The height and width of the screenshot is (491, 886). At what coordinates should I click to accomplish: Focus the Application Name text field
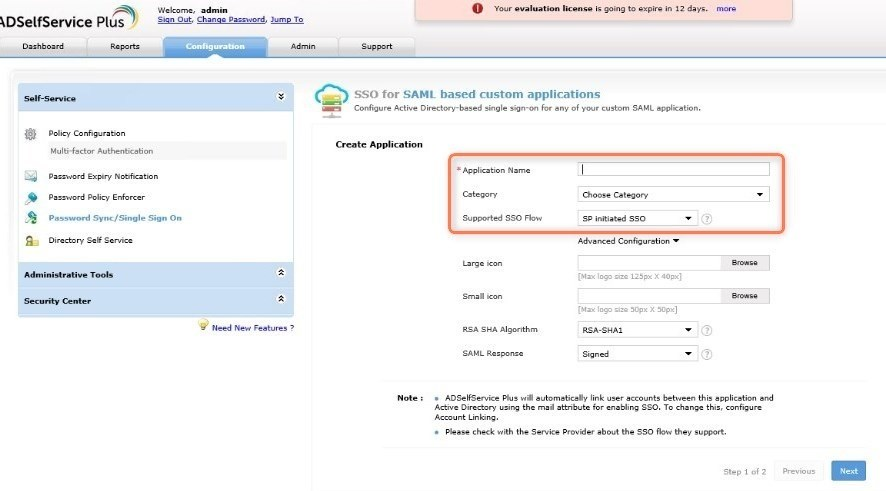pos(673,170)
